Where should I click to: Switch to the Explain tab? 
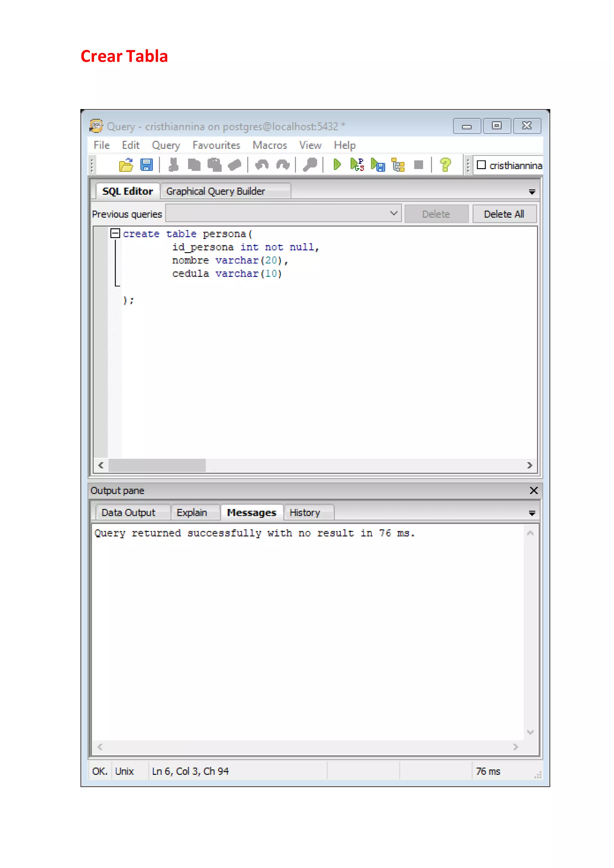(195, 512)
